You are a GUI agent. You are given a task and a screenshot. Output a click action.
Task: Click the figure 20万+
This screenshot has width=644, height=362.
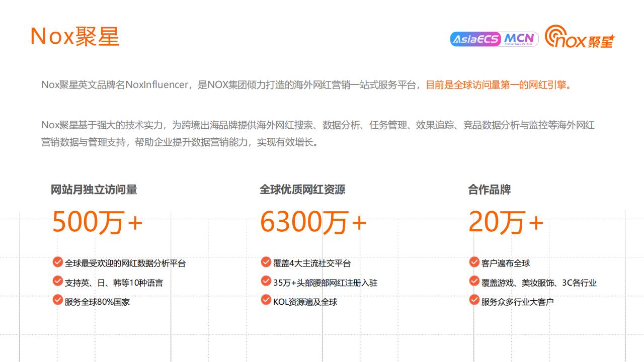tap(506, 222)
